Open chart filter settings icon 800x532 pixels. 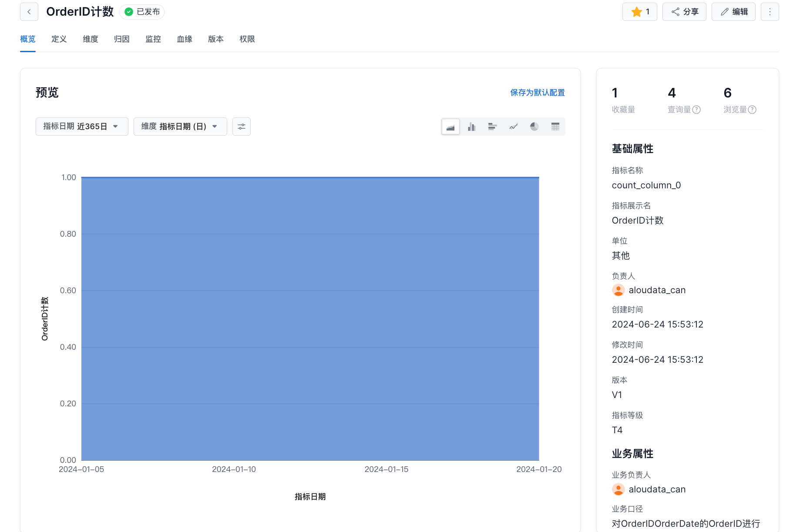click(242, 127)
